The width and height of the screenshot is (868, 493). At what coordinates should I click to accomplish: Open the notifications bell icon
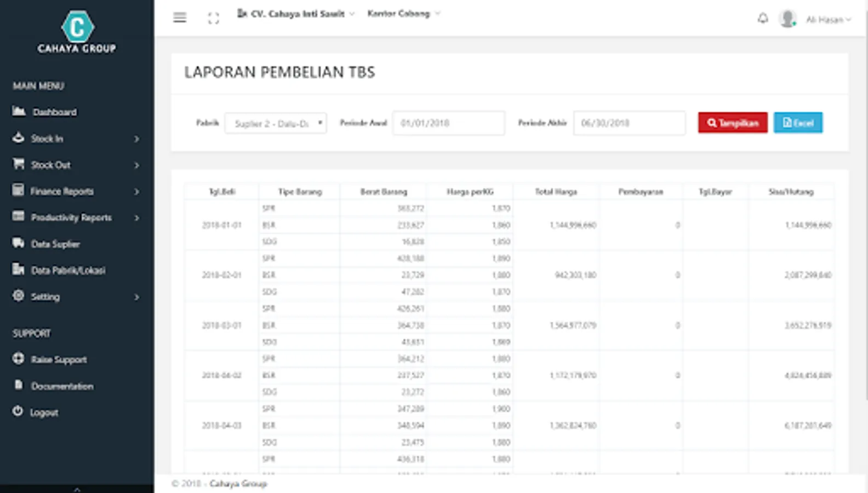click(x=763, y=19)
